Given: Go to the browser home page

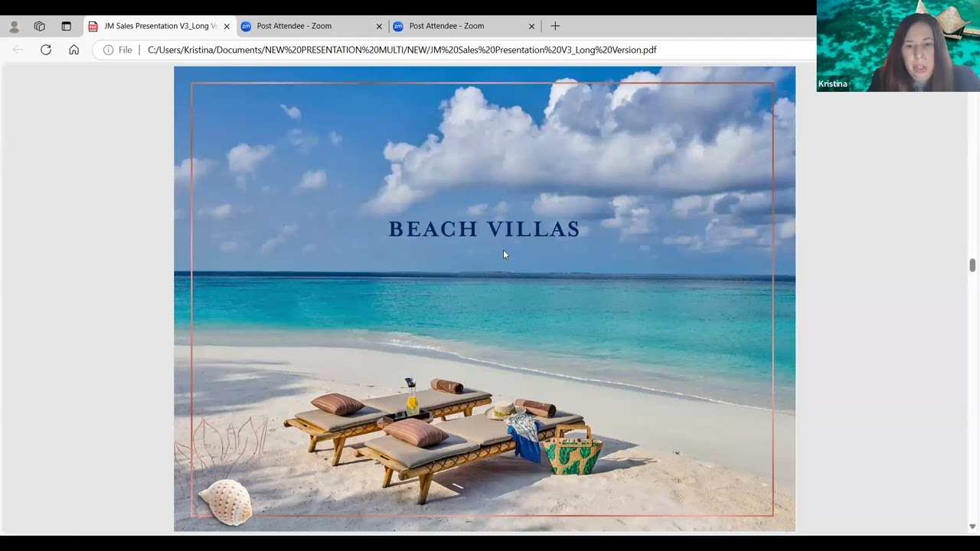Looking at the screenshot, I should 73,50.
